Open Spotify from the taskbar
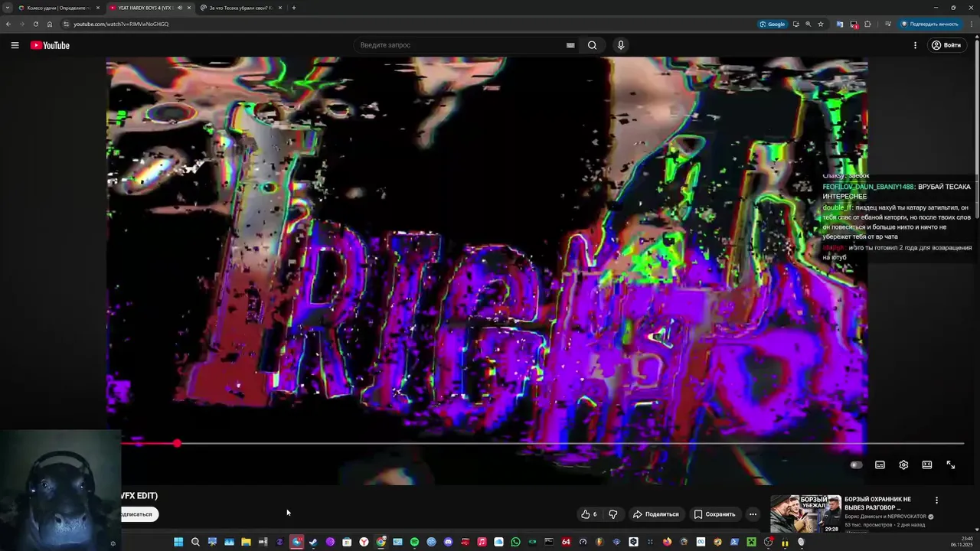Image resolution: width=980 pixels, height=551 pixels. coord(414,542)
